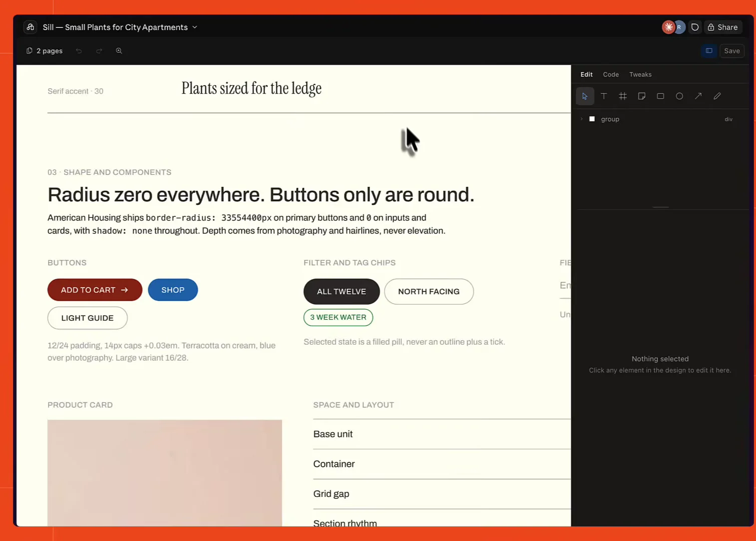The width and height of the screenshot is (756, 541).
Task: Select the sticky note tool
Action: (641, 96)
